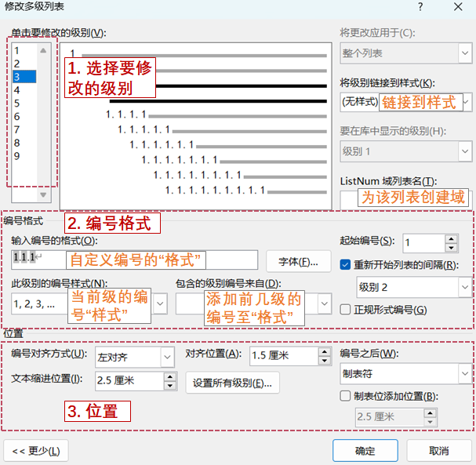Viewport: 476px width, 465px height.
Task: Increase the 文本缩进位置 indent value
Action: pyautogui.click(x=170, y=376)
